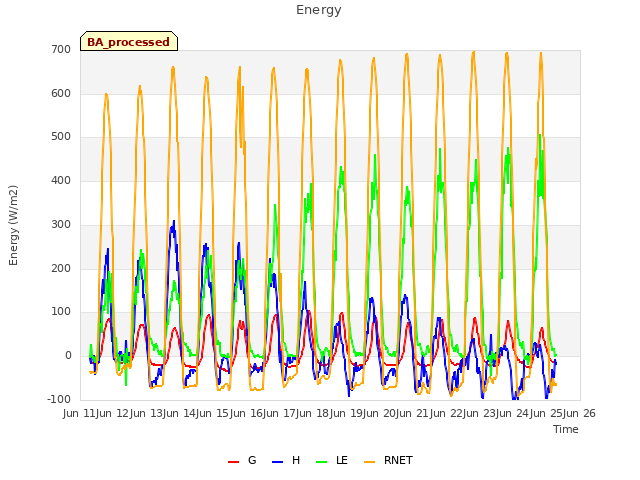Image resolution: width=640 pixels, height=480 pixels.
Task: Click the Jun 16 x-axis tick label
Action: (245, 413)
